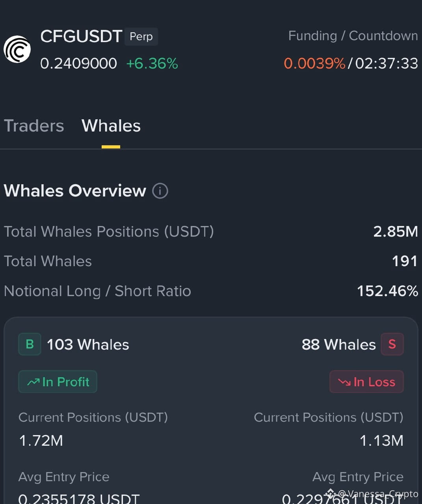Open the CFGUSDT pair title
Viewport: 422px width, 504px height.
pyautogui.click(x=81, y=37)
